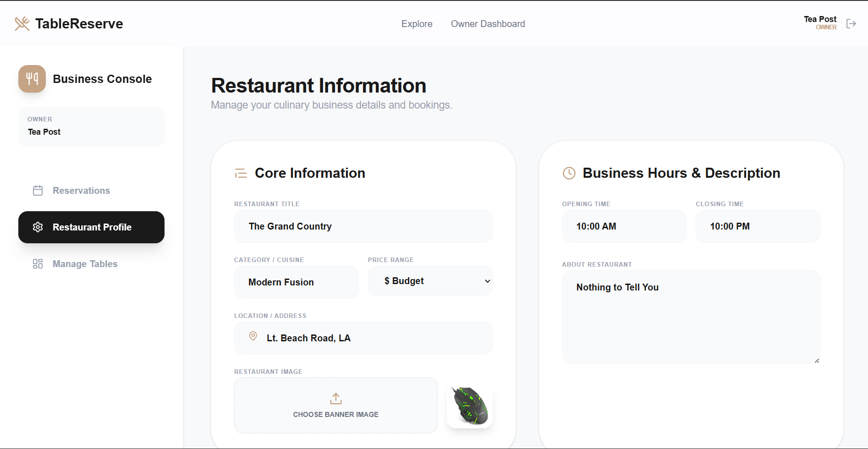Open the Price Range dropdown
This screenshot has width=868, height=449.
point(430,281)
